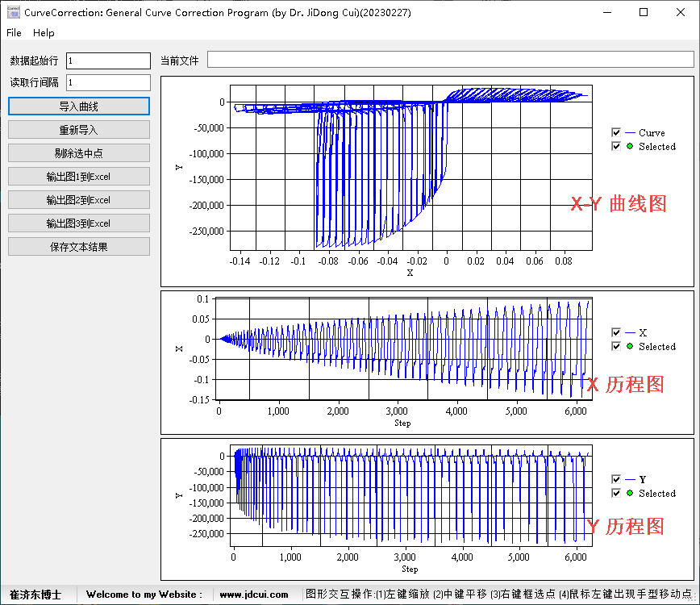Screen dimensions: 700x605
Task: Focus the 数据起始行 input field
Action: point(109,60)
